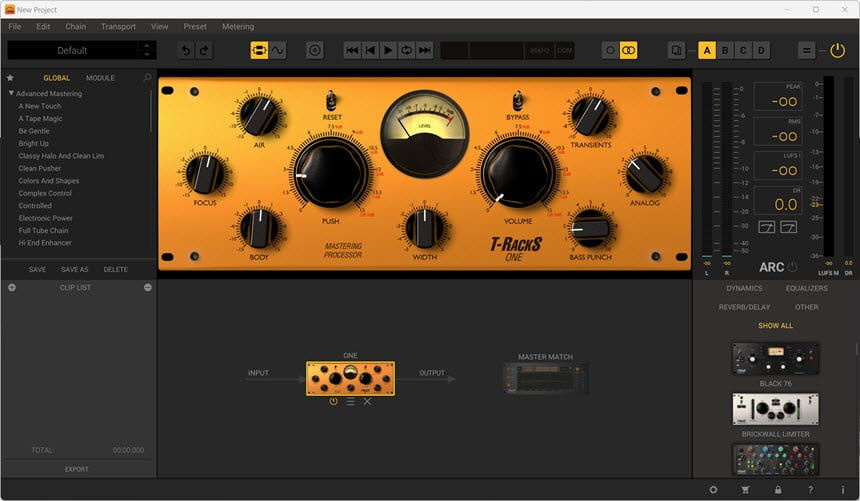Open the Preset menu

[x=195, y=26]
